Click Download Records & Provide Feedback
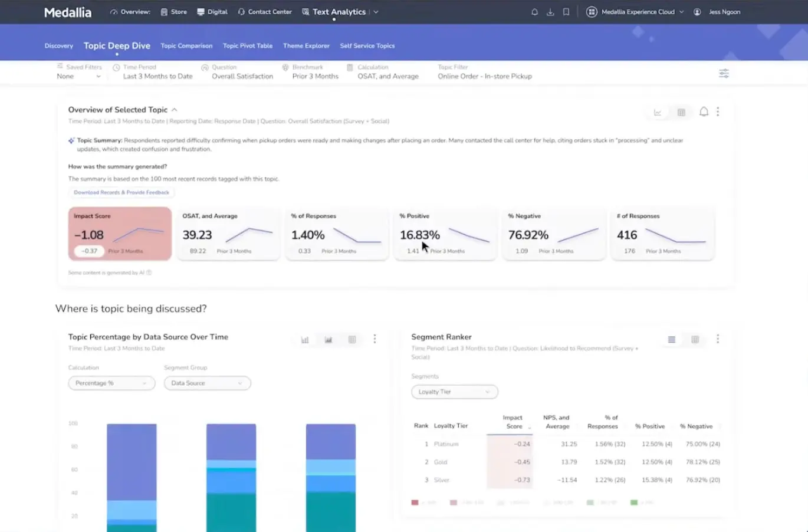This screenshot has height=532, width=808. tap(121, 192)
